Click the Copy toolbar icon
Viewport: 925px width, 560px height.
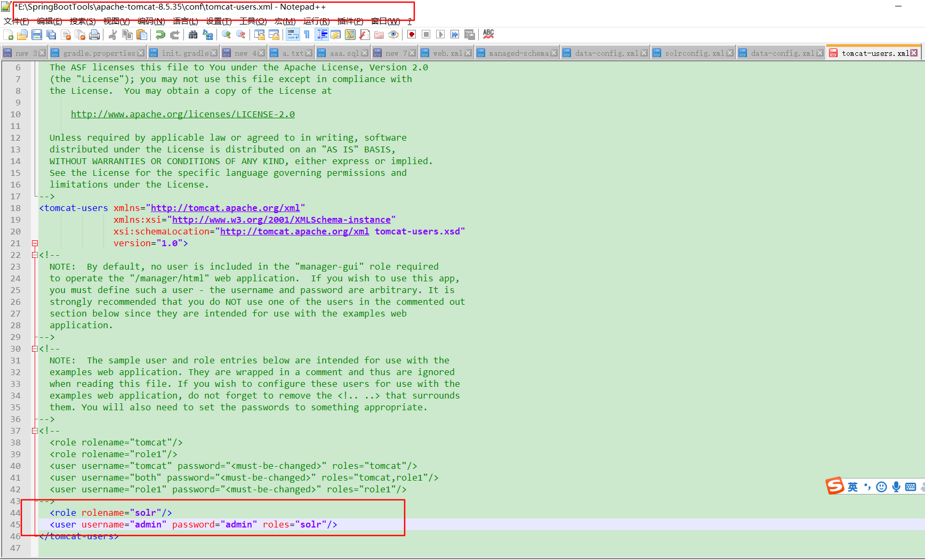click(x=127, y=35)
